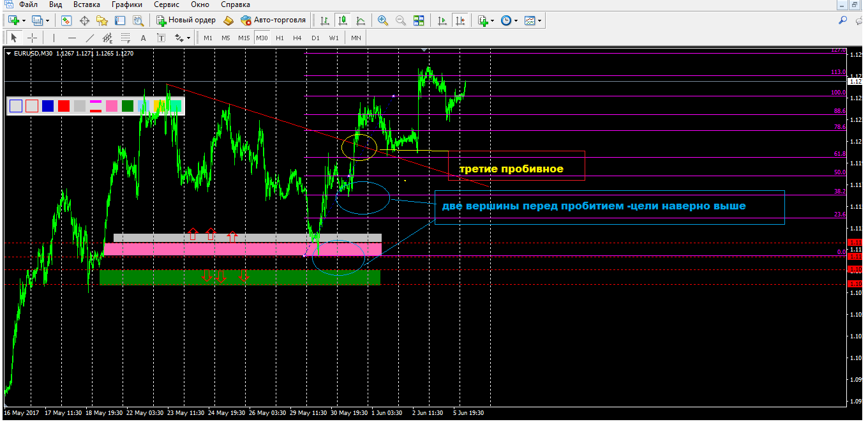Open the Вид menu
868x422 pixels.
coord(56,4)
